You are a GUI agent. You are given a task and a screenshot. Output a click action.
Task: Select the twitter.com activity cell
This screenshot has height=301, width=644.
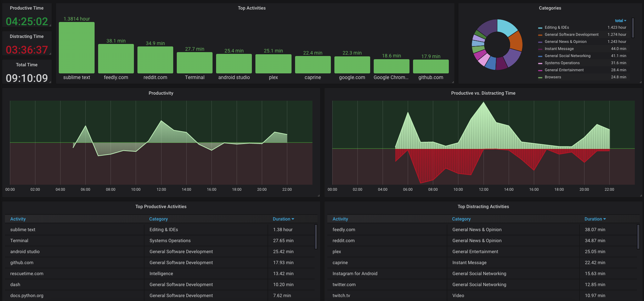click(344, 285)
